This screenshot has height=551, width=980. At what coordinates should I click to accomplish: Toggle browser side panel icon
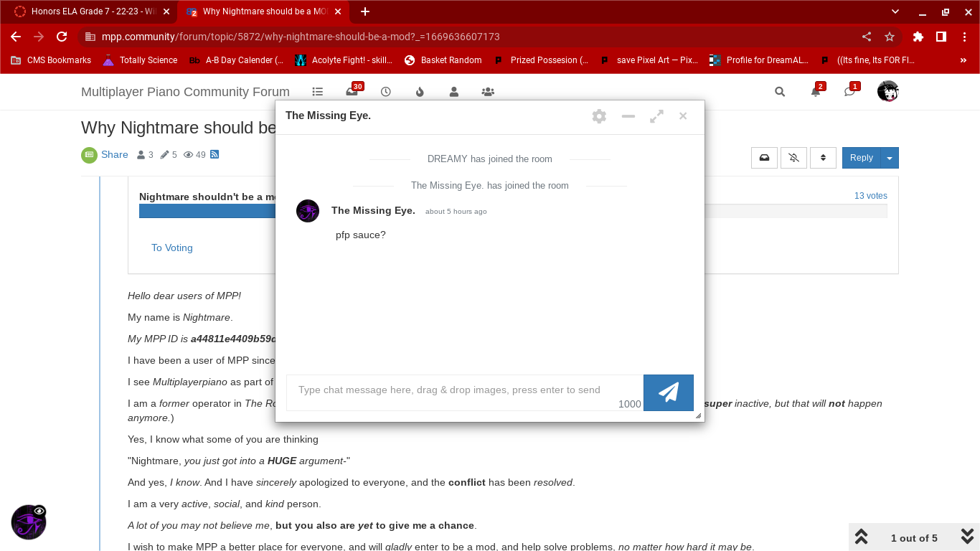click(x=941, y=37)
